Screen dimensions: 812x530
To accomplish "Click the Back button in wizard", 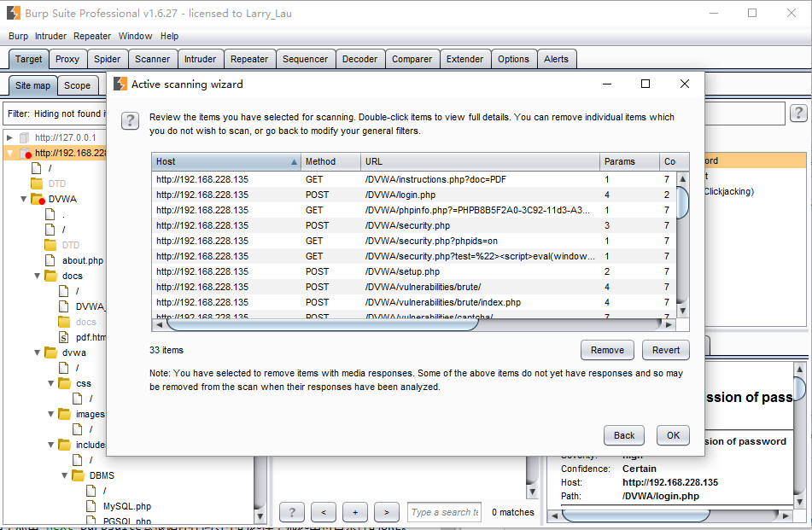I will 624,435.
